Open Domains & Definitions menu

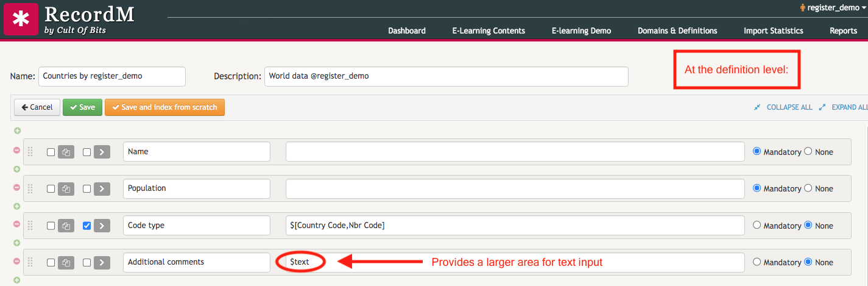point(677,30)
